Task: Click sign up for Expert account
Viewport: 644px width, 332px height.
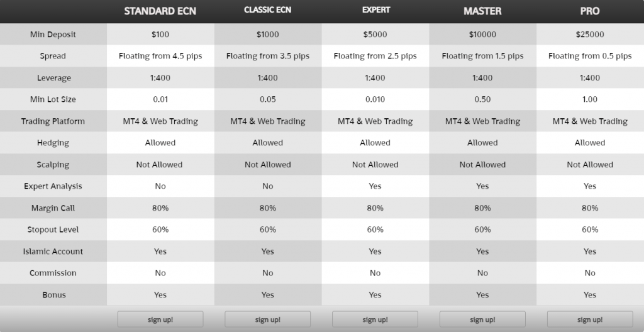Action: coord(375,319)
